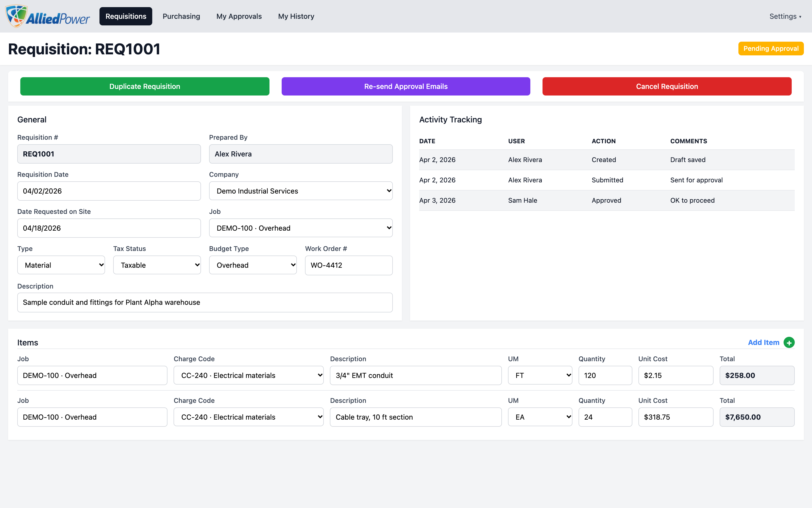Click the $258.00 Total field

[x=757, y=375]
